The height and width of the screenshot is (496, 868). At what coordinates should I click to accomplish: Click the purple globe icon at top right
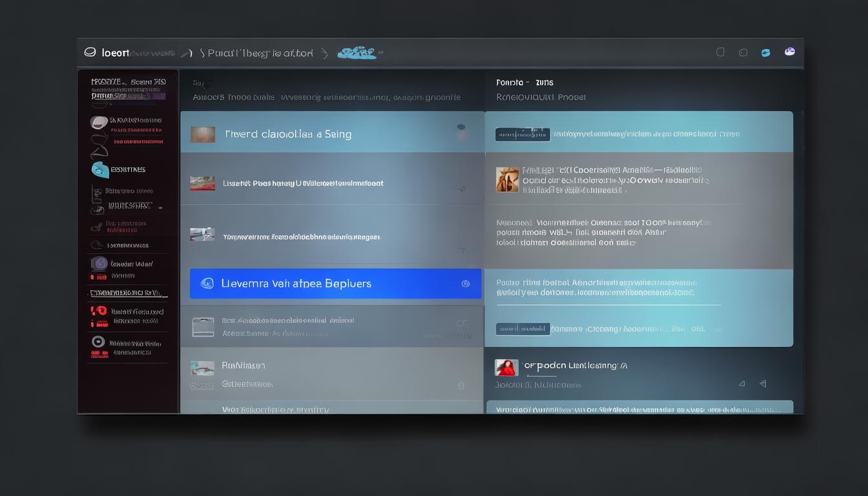[789, 52]
